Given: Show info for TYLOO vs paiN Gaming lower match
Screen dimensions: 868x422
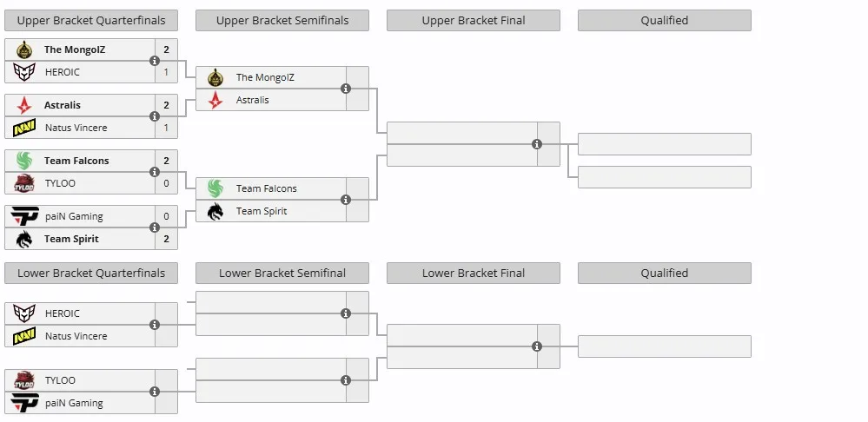Looking at the screenshot, I should pyautogui.click(x=155, y=392).
